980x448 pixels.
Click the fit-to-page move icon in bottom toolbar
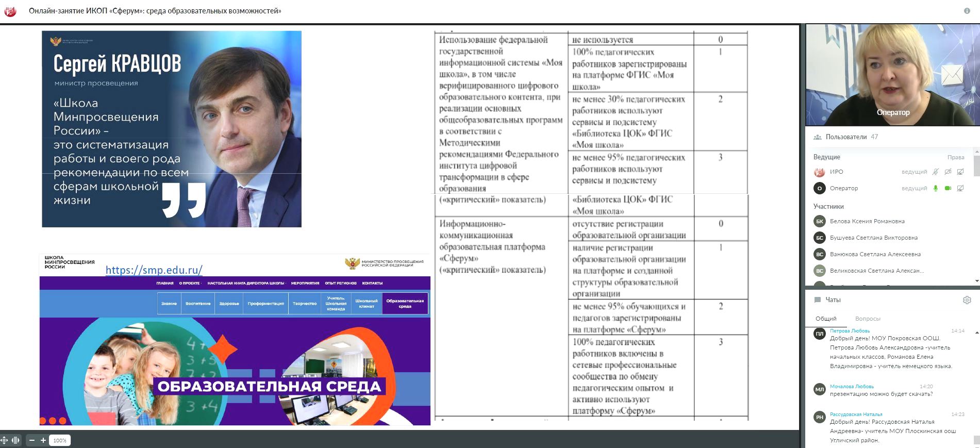5,440
